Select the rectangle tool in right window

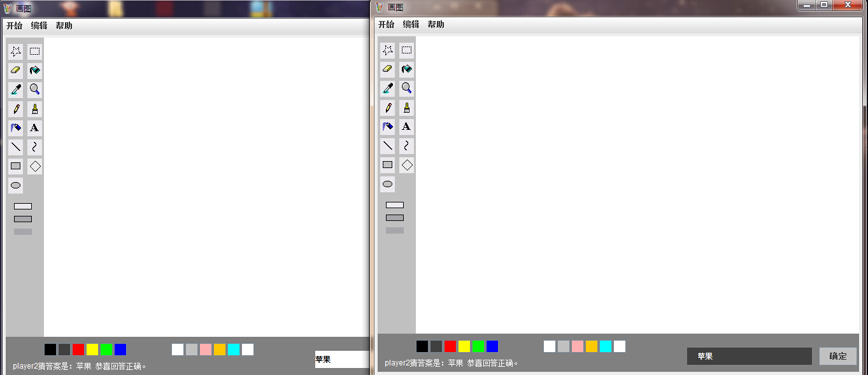click(388, 165)
